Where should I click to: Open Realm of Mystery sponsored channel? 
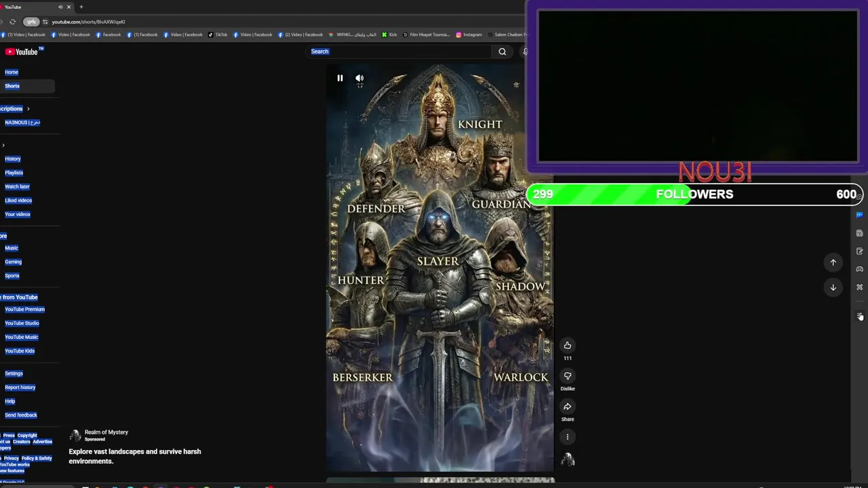[106, 432]
